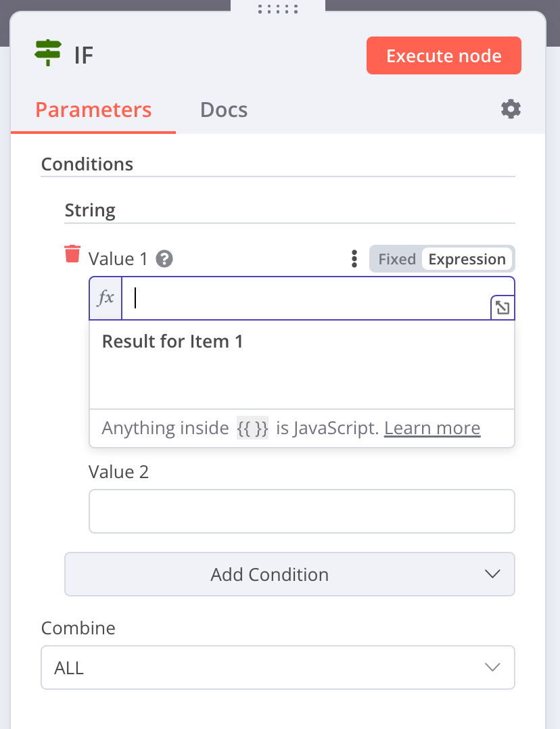Viewport: 560px width, 729px height.
Task: Click the fx expression icon
Action: coord(106,298)
